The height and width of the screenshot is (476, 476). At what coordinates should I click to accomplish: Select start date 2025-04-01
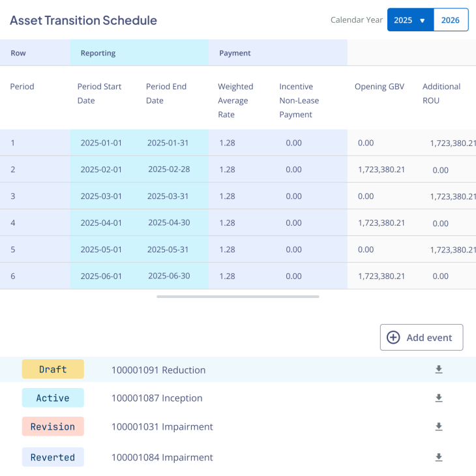click(x=101, y=223)
